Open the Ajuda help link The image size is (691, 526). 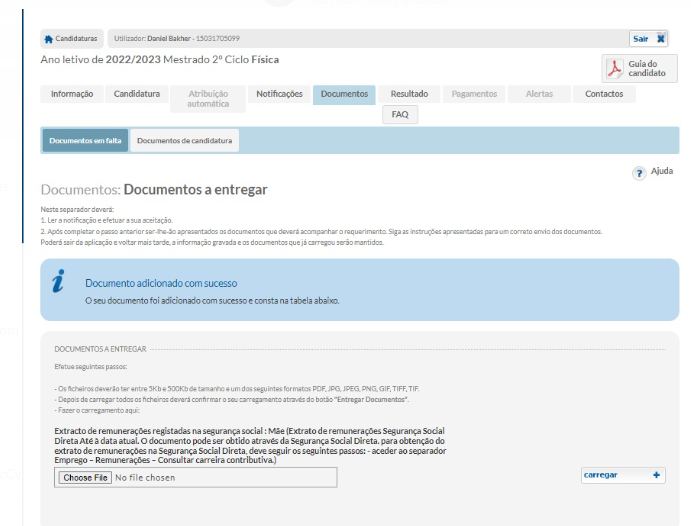(x=661, y=171)
